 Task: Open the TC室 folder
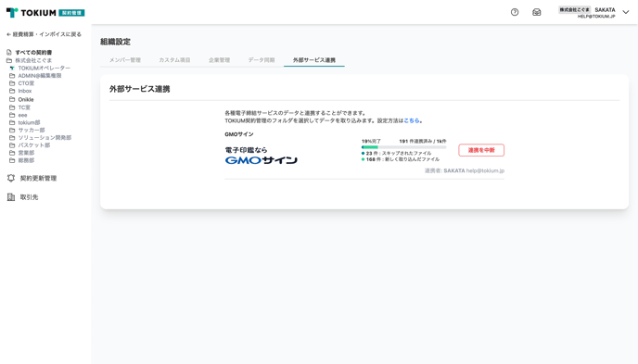24,107
